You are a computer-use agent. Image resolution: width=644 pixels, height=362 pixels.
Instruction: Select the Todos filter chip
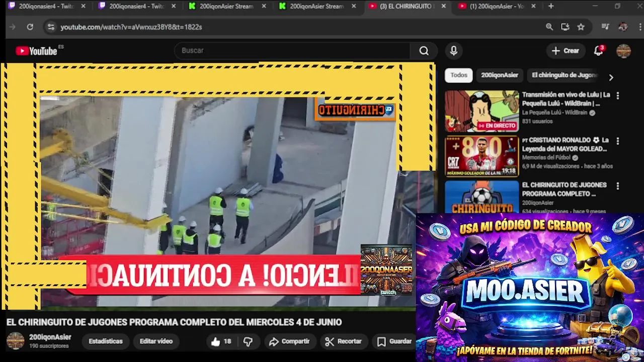click(459, 75)
